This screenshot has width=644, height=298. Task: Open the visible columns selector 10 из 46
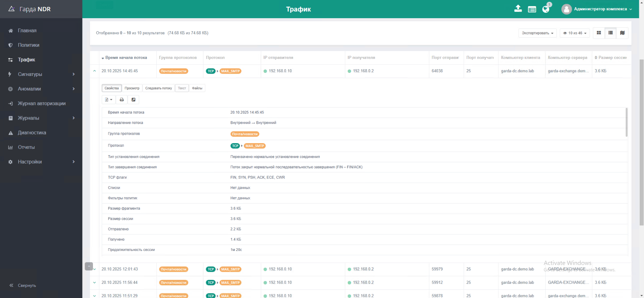click(575, 33)
